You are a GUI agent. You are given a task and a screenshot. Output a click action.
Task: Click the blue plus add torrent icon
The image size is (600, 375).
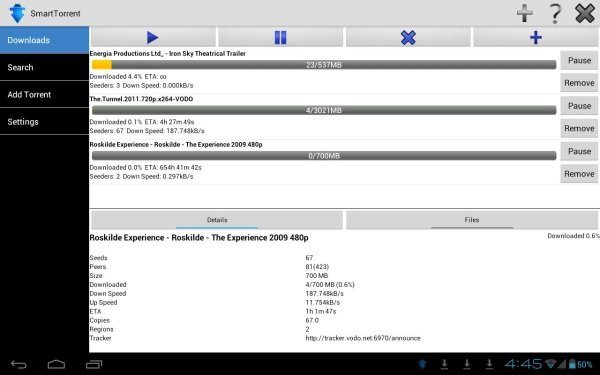[x=536, y=38]
